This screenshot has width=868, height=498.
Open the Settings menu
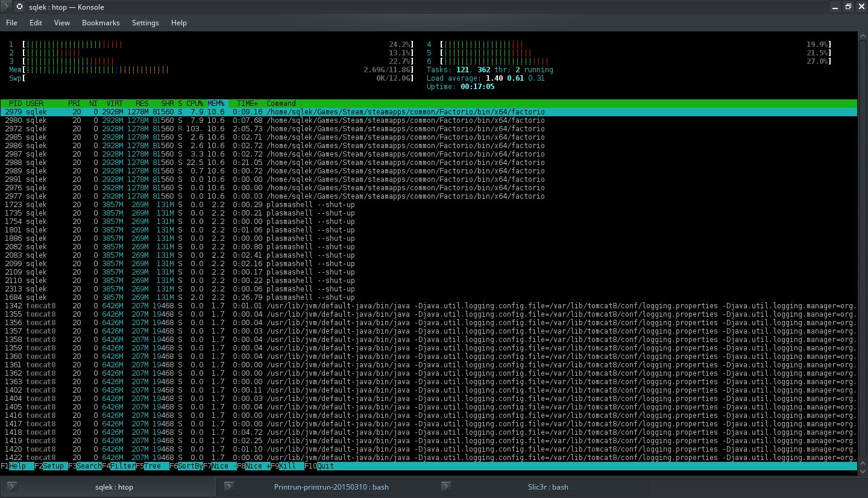pos(145,23)
